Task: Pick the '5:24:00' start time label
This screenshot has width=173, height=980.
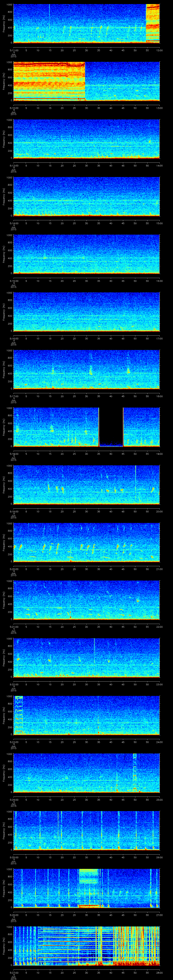Action: tap(14, 799)
